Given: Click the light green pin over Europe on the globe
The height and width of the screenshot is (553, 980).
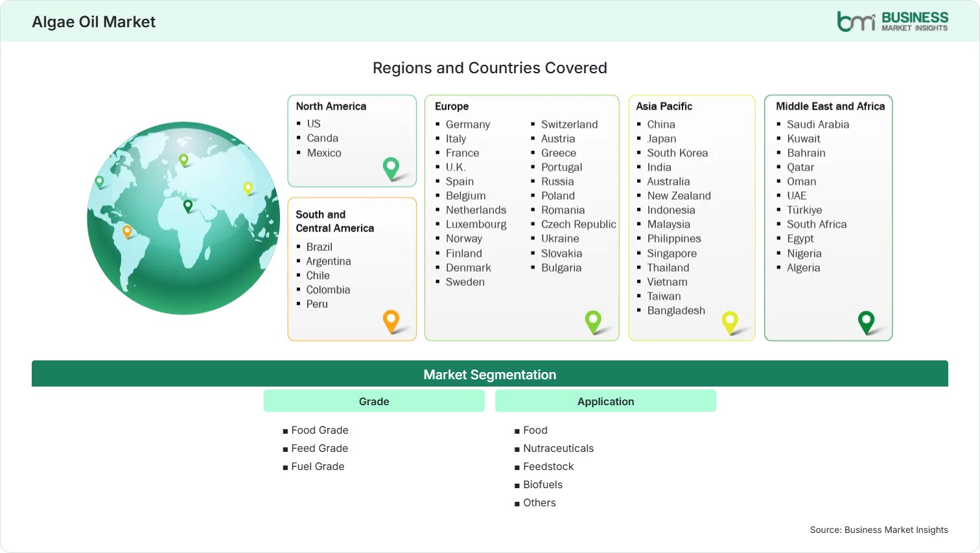Looking at the screenshot, I should [183, 159].
